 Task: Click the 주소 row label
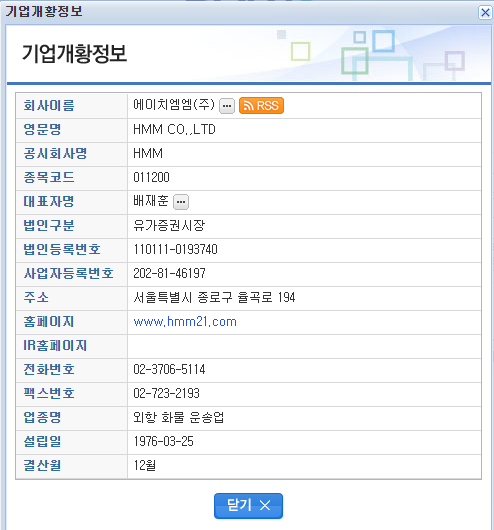(x=36, y=297)
